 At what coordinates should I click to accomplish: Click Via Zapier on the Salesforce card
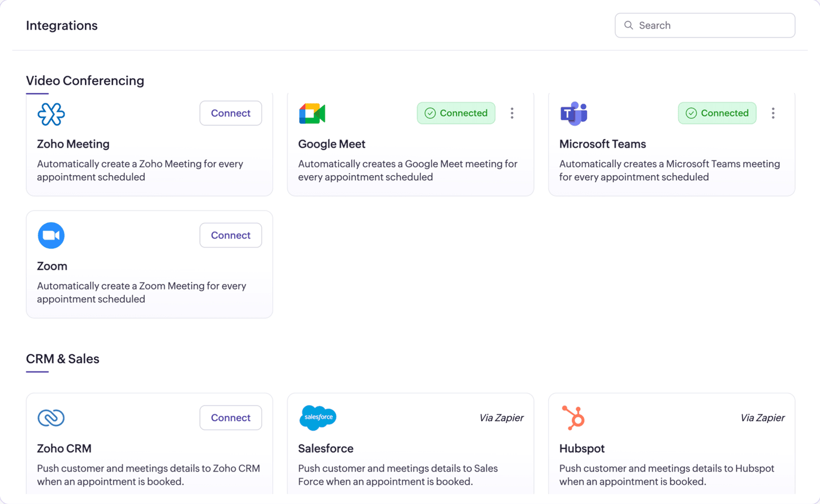(x=501, y=418)
